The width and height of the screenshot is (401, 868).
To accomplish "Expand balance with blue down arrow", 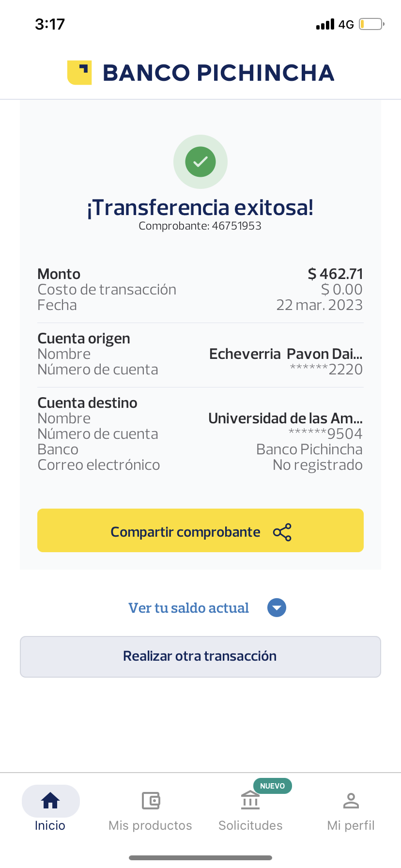I will tap(277, 608).
